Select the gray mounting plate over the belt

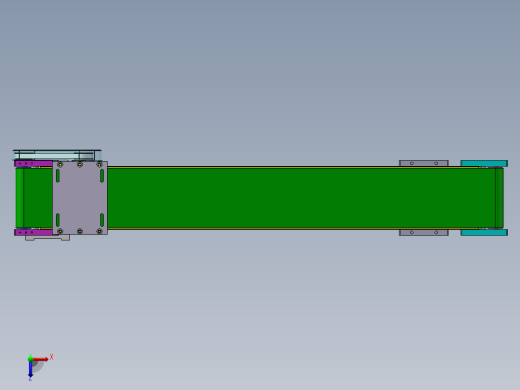click(x=80, y=198)
